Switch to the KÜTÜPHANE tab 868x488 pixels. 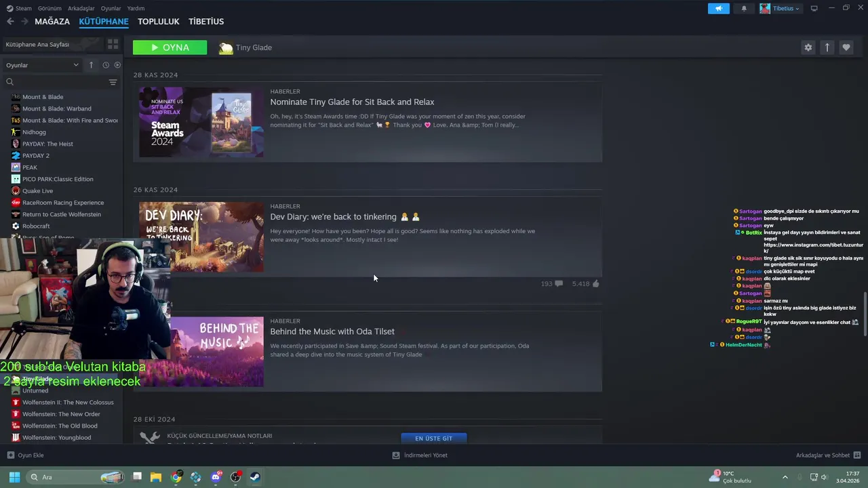104,22
